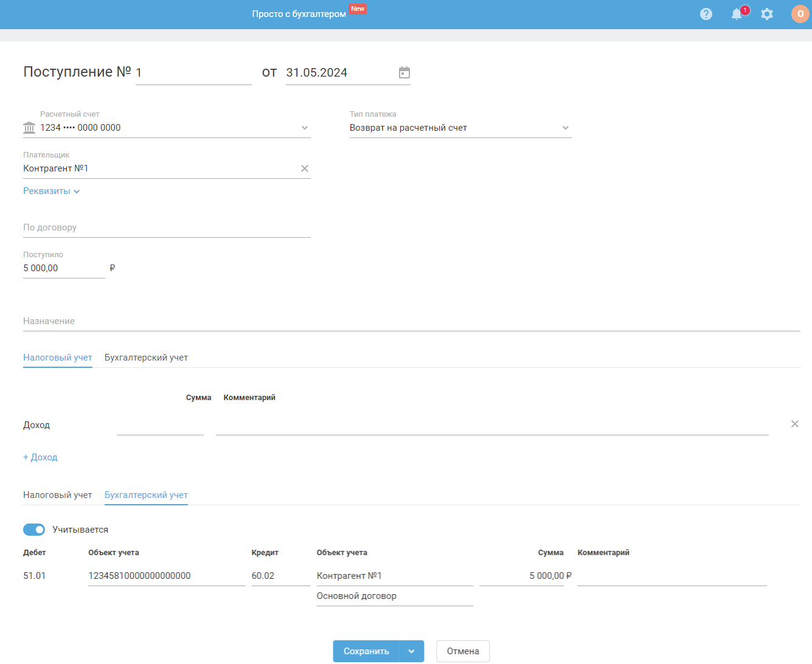Image resolution: width=812 pixels, height=664 pixels.
Task: Open the Тип платежа dropdown
Action: (565, 128)
